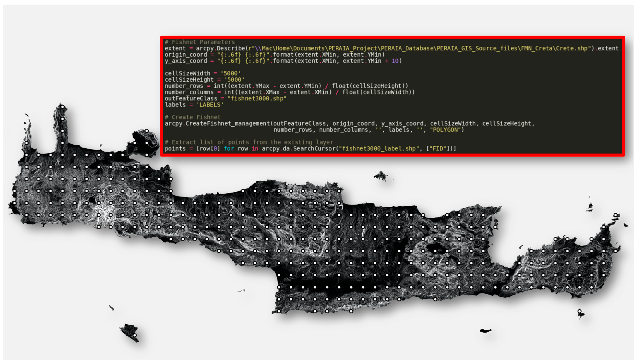Click the '# Create Fishnet' comment
This screenshot has height=364, width=638.
pos(193,117)
